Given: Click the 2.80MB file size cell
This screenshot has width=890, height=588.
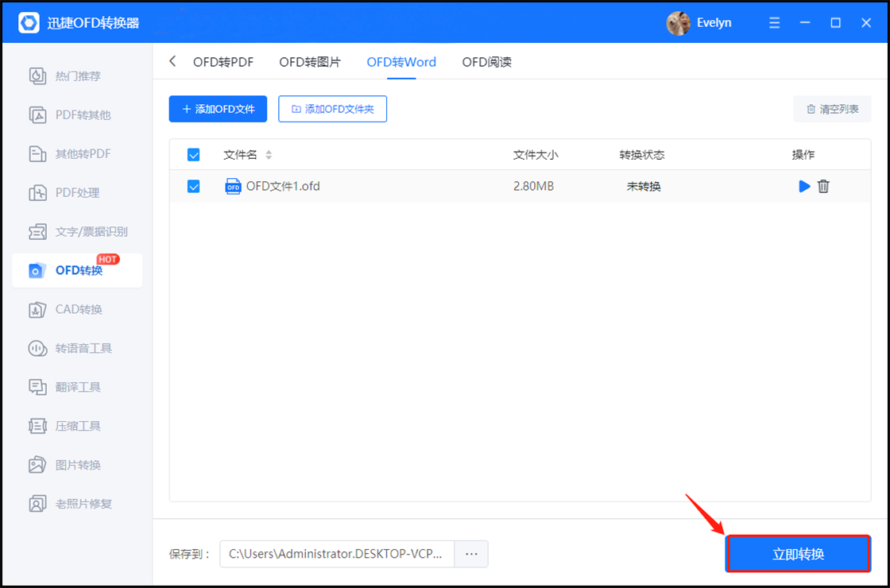Looking at the screenshot, I should (533, 186).
